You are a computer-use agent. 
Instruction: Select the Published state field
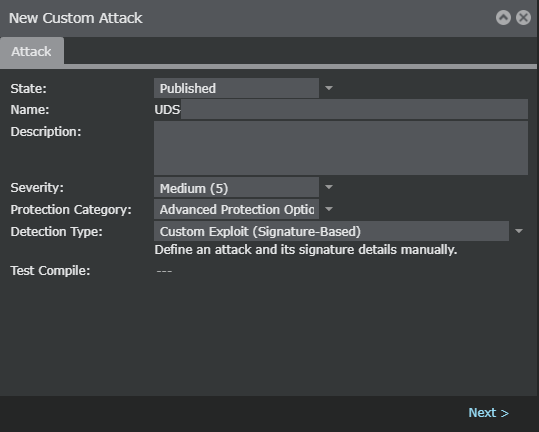[x=236, y=88]
